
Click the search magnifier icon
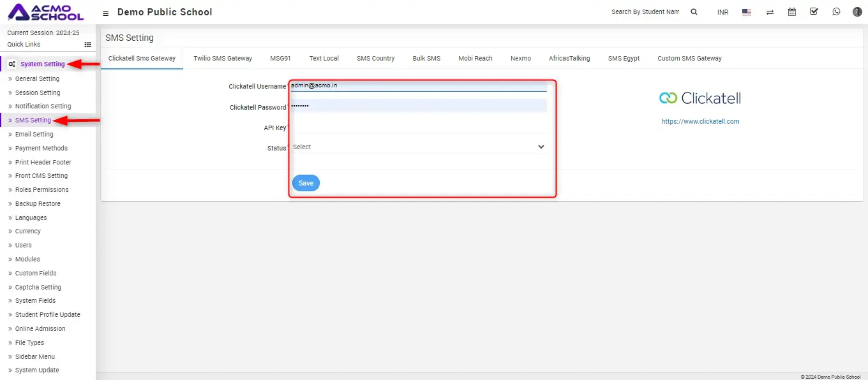pos(694,12)
